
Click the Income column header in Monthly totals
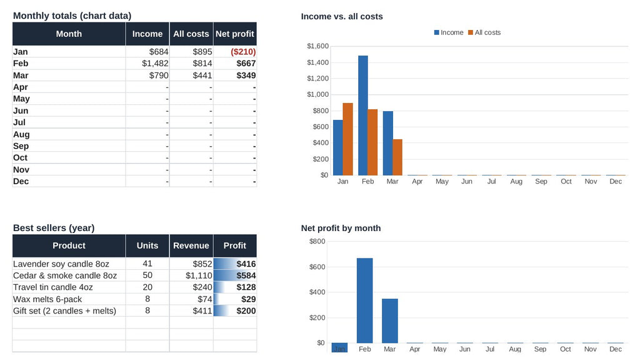147,34
